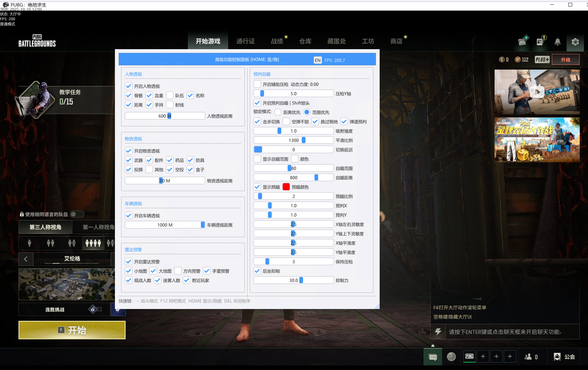The image size is (588, 370).
Task: Open the chat bubble icon in bottom bar
Action: pos(433,357)
